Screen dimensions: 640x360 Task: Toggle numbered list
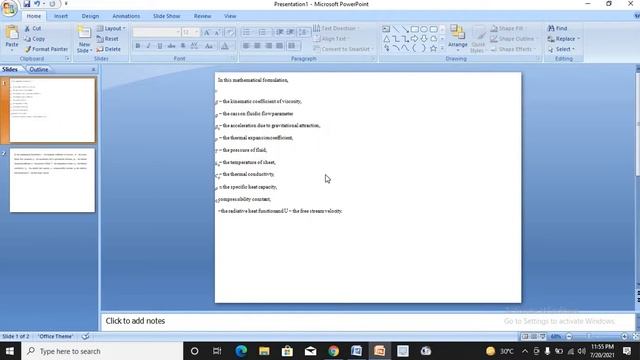[263, 32]
